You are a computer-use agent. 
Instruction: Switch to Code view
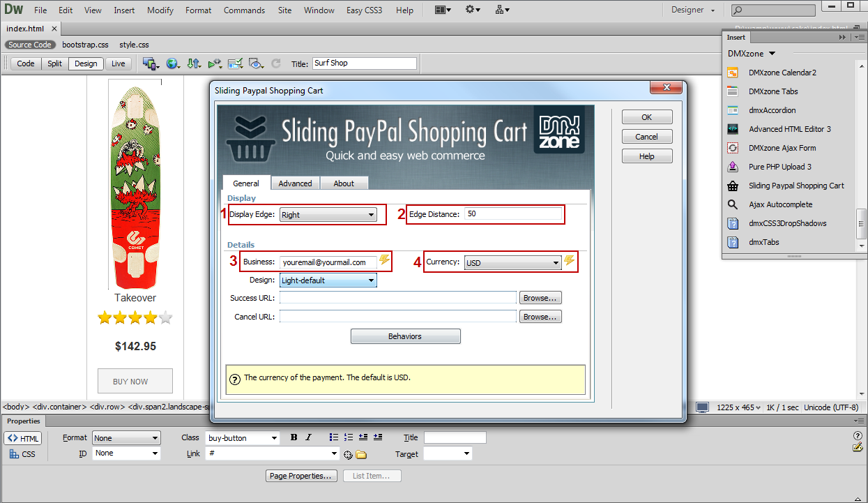click(26, 63)
